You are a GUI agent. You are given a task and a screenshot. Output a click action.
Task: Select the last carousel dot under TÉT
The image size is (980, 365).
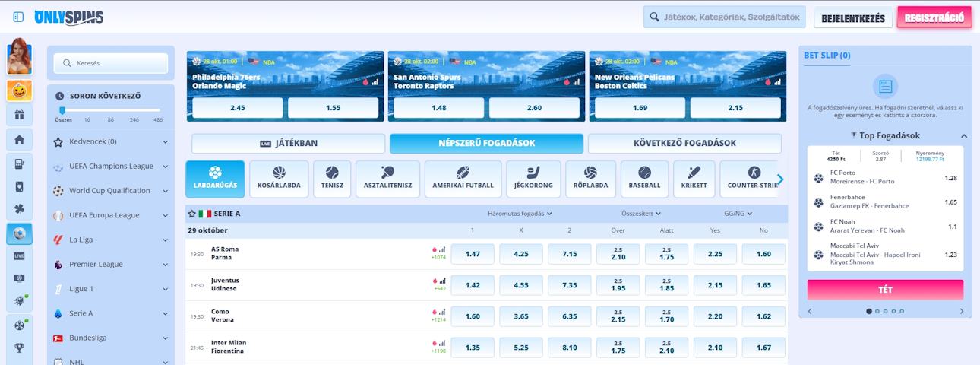(903, 311)
